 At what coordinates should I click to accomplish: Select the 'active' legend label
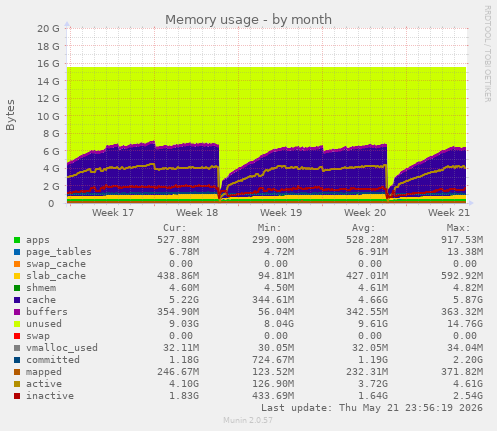click(44, 384)
